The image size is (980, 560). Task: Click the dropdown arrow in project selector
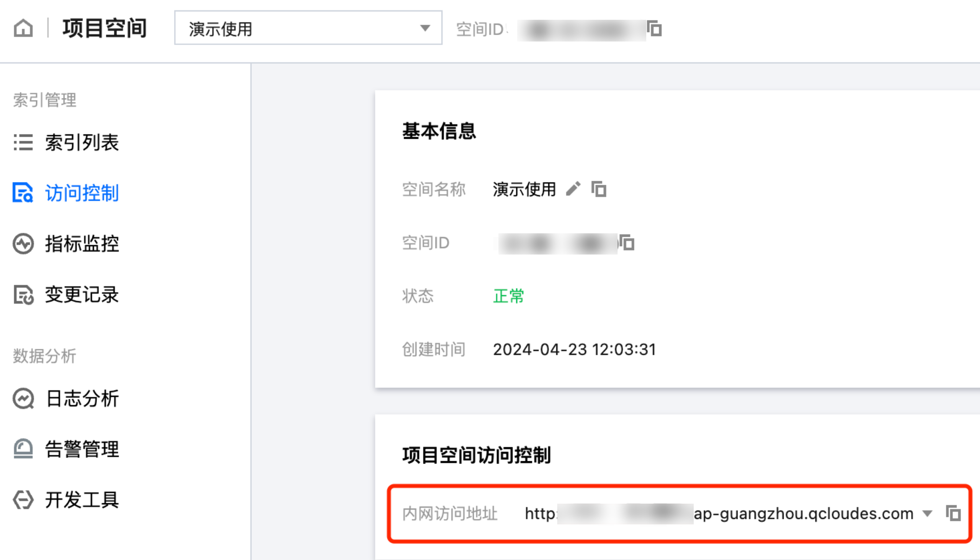[x=425, y=28]
